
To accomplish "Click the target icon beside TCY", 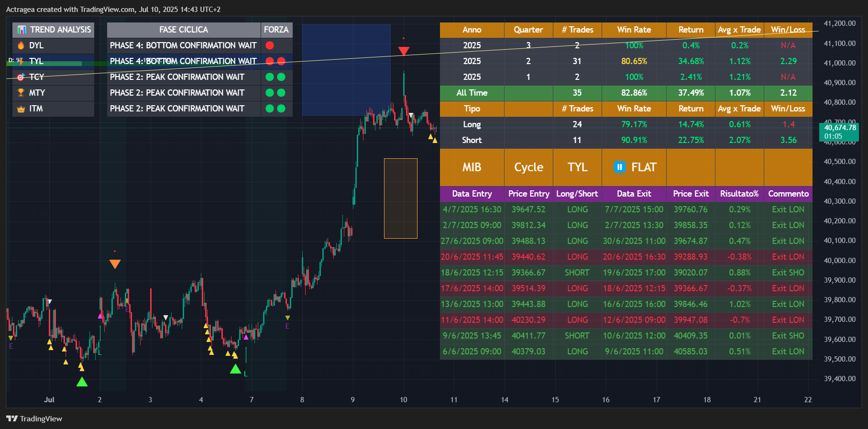I will [x=21, y=77].
